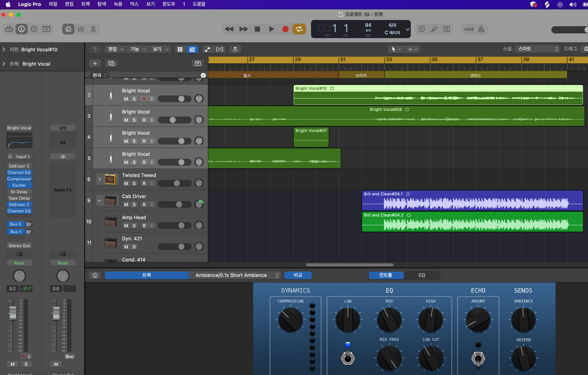Toggle the 1234 Count-in button
This screenshot has width=588, height=375.
point(468,29)
